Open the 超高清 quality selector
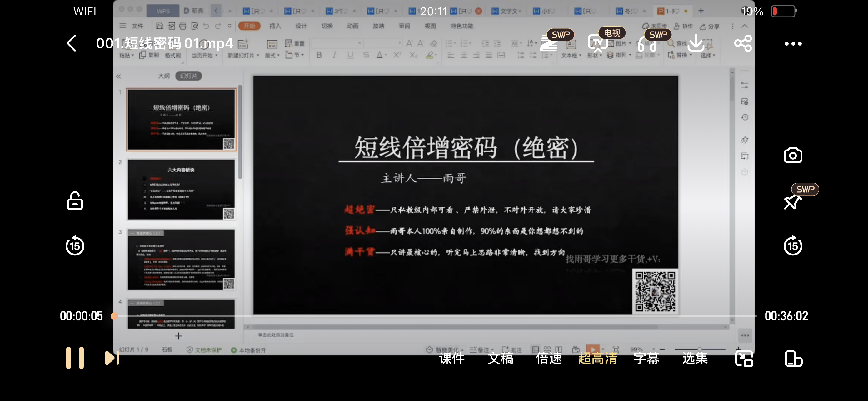Viewport: 868px width, 401px height. pyautogui.click(x=597, y=358)
